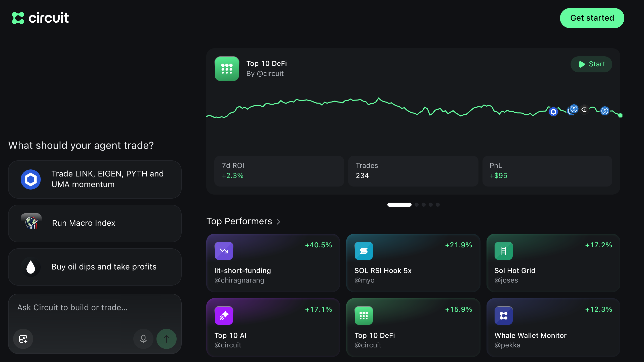Open the Whale Wallet Monitor card
This screenshot has height=362, width=644.
click(x=553, y=327)
